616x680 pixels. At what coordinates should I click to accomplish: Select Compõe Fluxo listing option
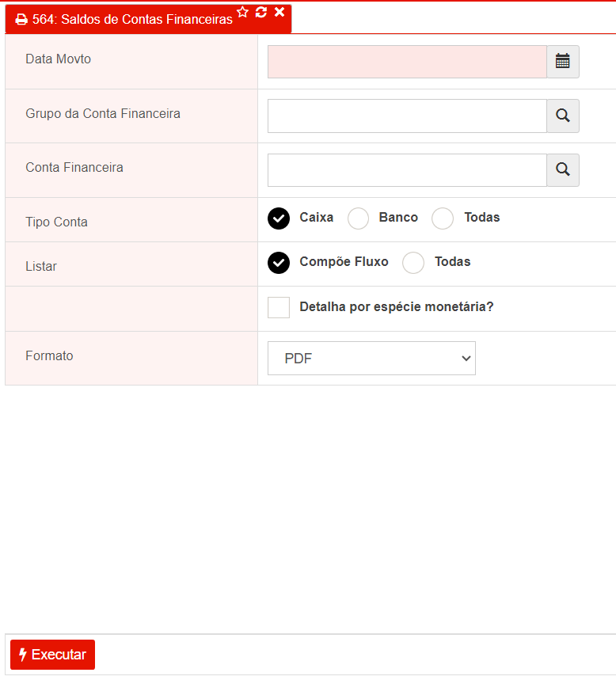coord(279,262)
